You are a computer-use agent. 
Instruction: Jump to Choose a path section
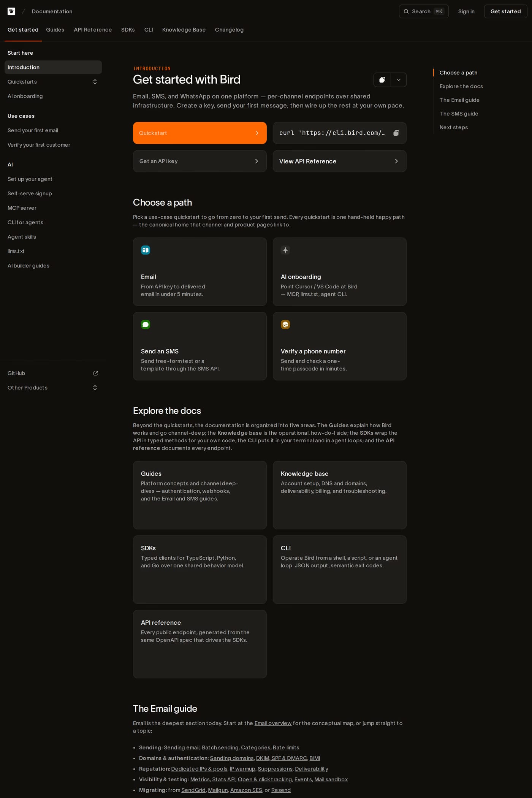458,73
